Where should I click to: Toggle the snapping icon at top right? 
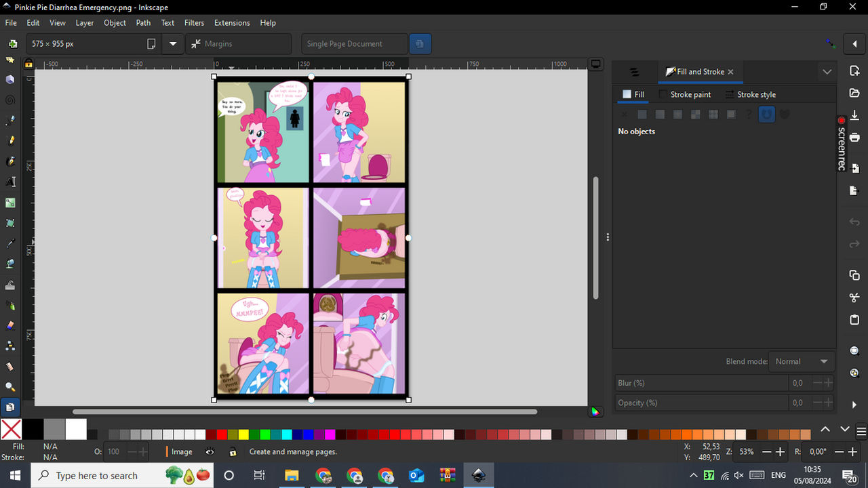[831, 44]
